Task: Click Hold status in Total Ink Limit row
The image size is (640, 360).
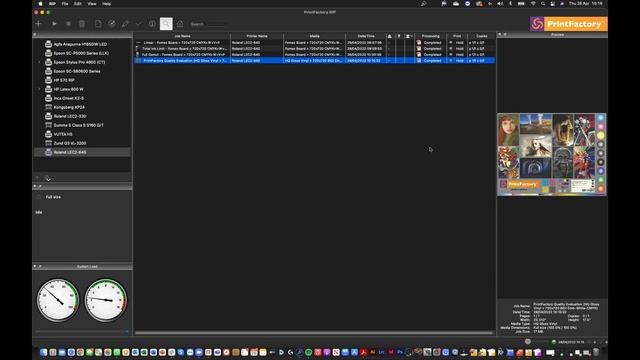Action: point(460,49)
